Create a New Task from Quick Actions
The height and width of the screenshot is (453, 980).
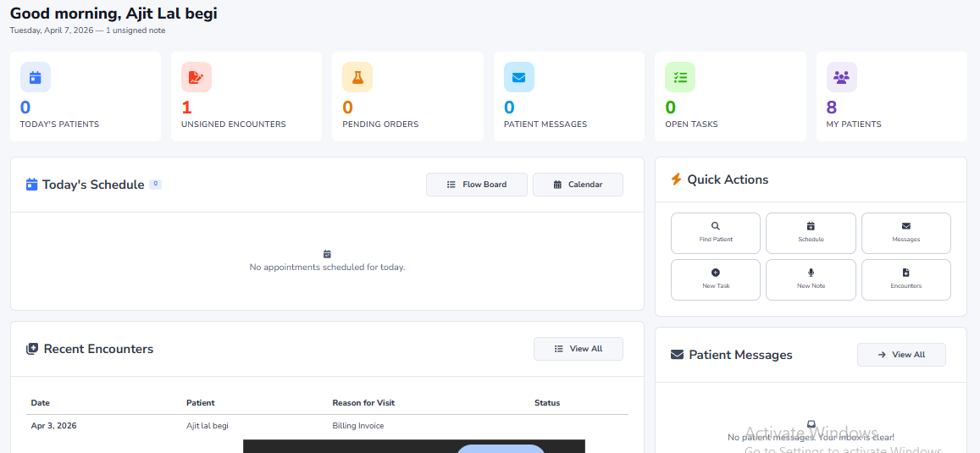coord(716,279)
